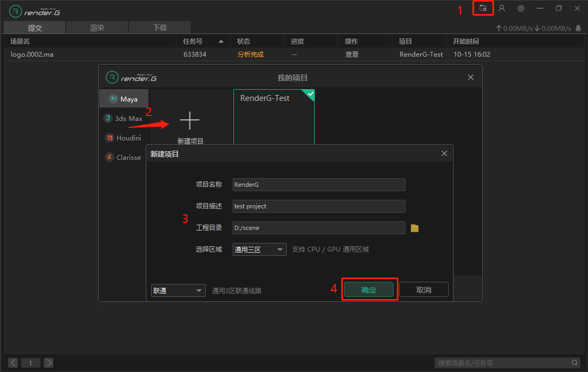
Task: Select the RenderG-Test project card
Action: click(x=273, y=116)
